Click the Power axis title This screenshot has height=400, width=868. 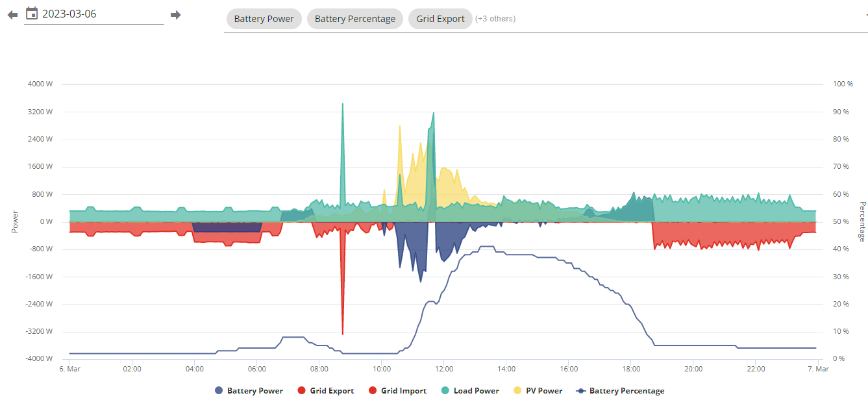15,221
